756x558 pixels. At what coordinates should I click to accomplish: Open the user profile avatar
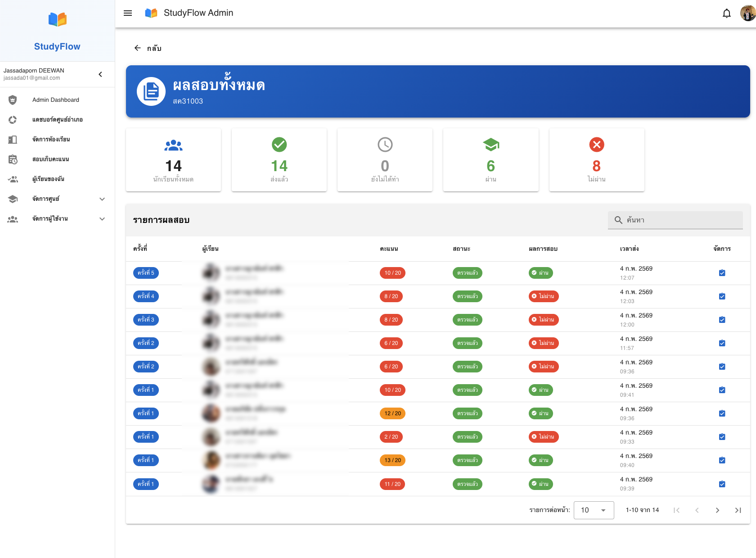(747, 13)
